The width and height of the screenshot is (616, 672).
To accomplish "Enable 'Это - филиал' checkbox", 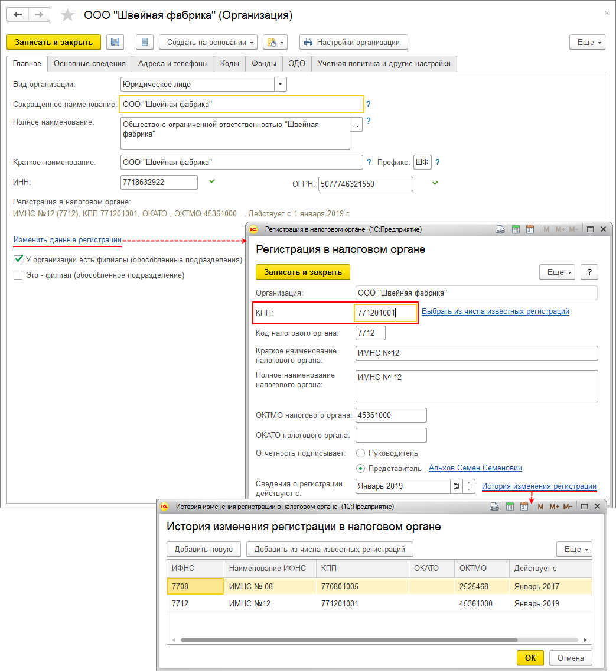I will (x=18, y=275).
